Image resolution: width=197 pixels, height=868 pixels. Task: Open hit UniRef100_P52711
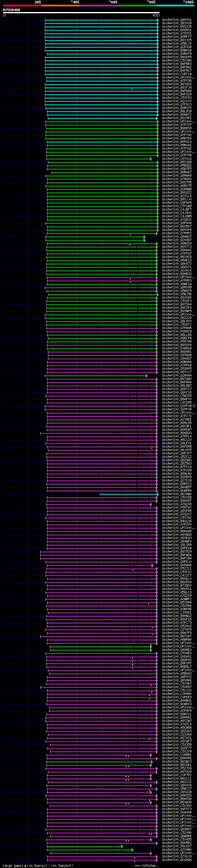coord(176,568)
